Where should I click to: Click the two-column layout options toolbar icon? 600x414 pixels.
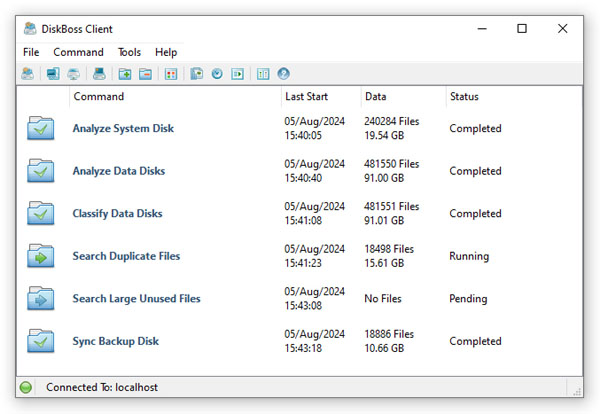tap(263, 73)
